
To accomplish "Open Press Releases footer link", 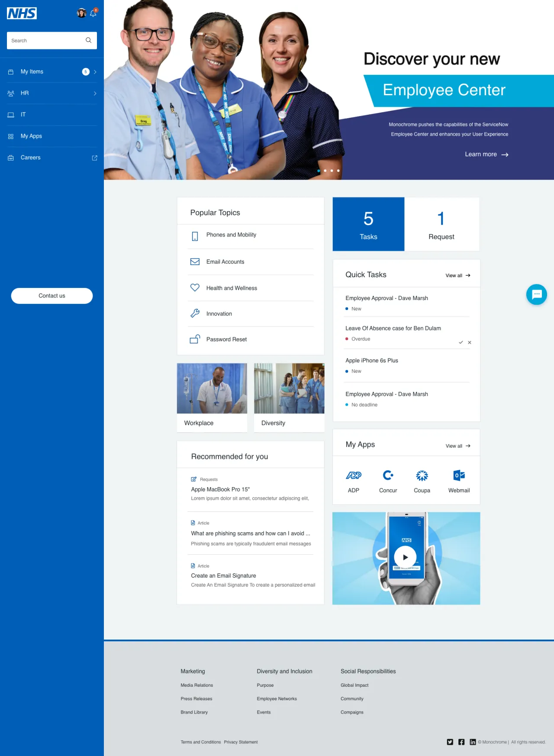I will click(196, 699).
